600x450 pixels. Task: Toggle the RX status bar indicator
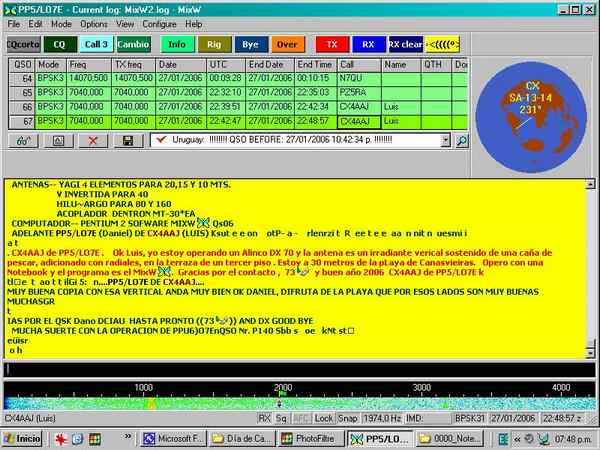click(x=264, y=419)
